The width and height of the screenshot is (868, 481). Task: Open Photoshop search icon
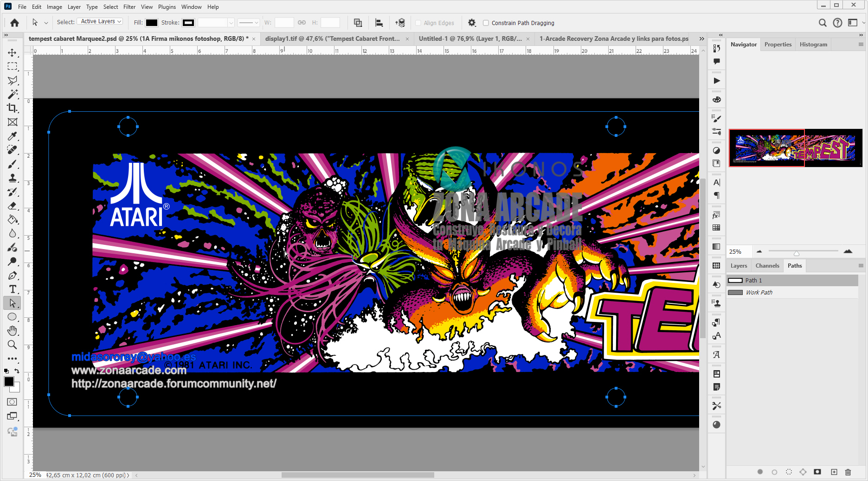click(x=823, y=23)
